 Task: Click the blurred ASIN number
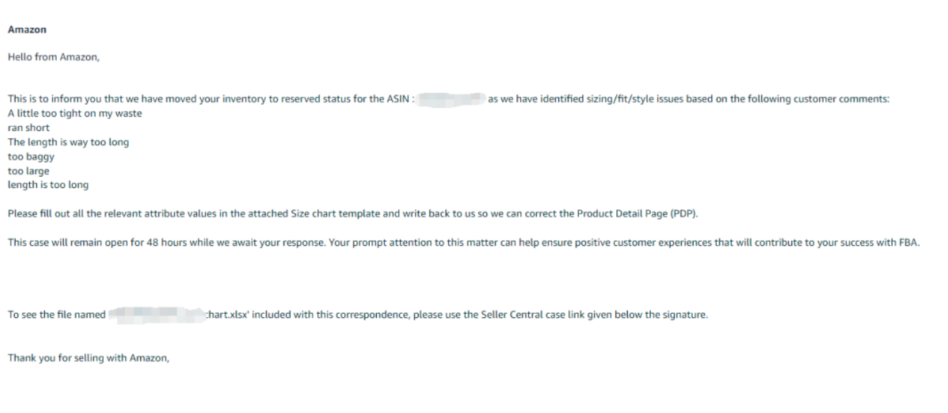(452, 99)
